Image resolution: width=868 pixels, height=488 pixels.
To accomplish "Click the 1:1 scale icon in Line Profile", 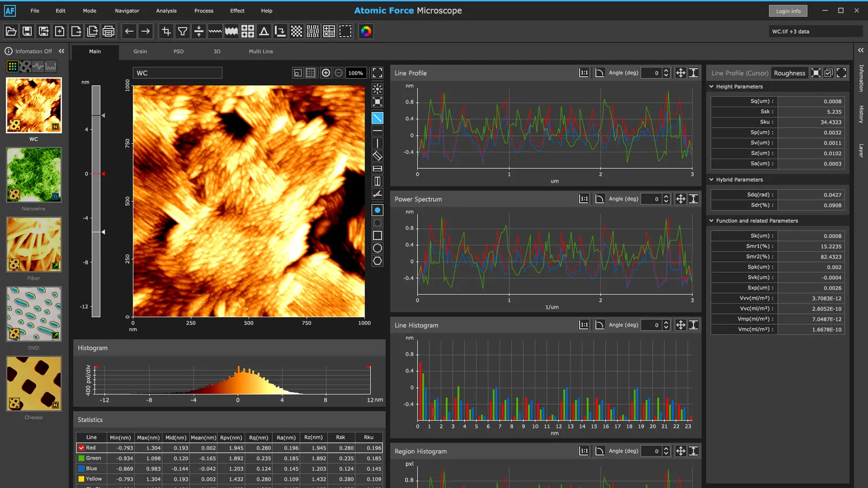I will tap(584, 73).
